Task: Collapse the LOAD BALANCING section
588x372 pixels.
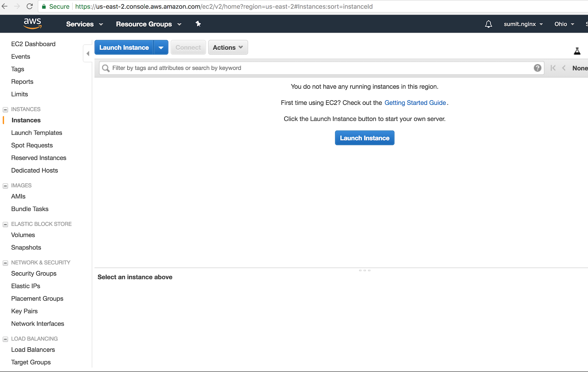Action: 6,339
